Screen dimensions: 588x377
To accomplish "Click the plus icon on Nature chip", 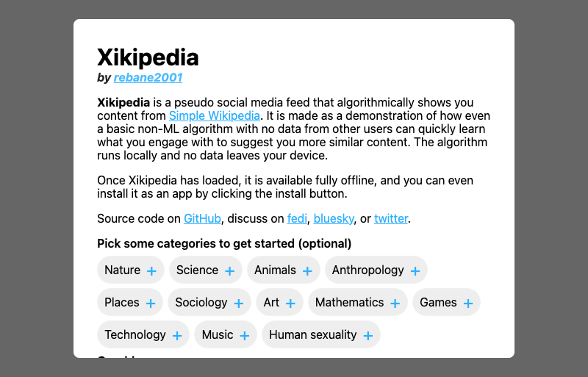I will pos(151,271).
